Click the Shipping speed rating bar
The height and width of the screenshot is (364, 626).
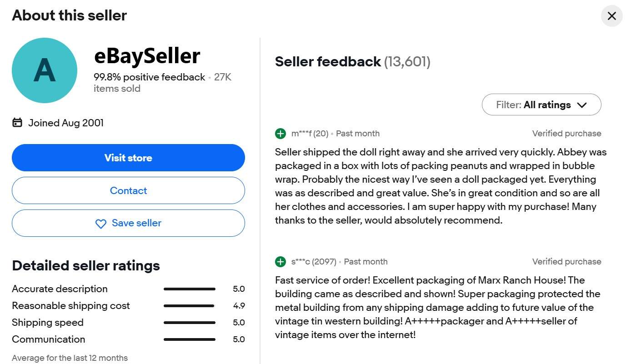tap(189, 323)
